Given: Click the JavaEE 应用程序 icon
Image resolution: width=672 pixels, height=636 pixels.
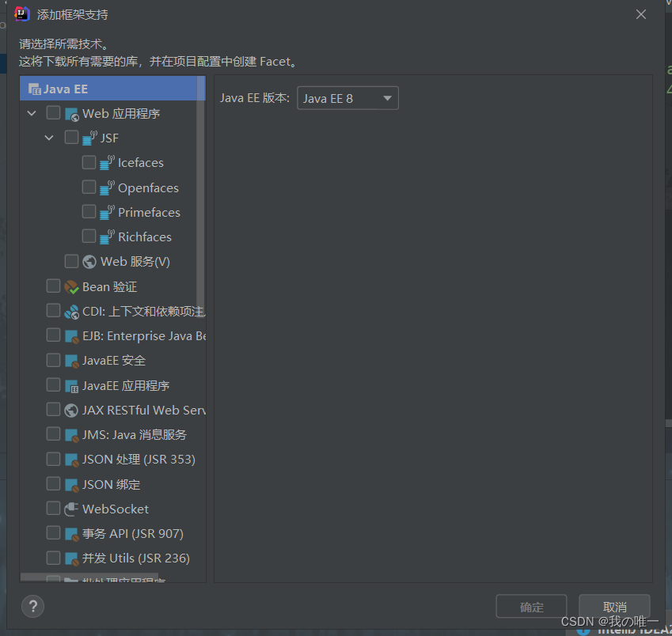Looking at the screenshot, I should tap(71, 386).
